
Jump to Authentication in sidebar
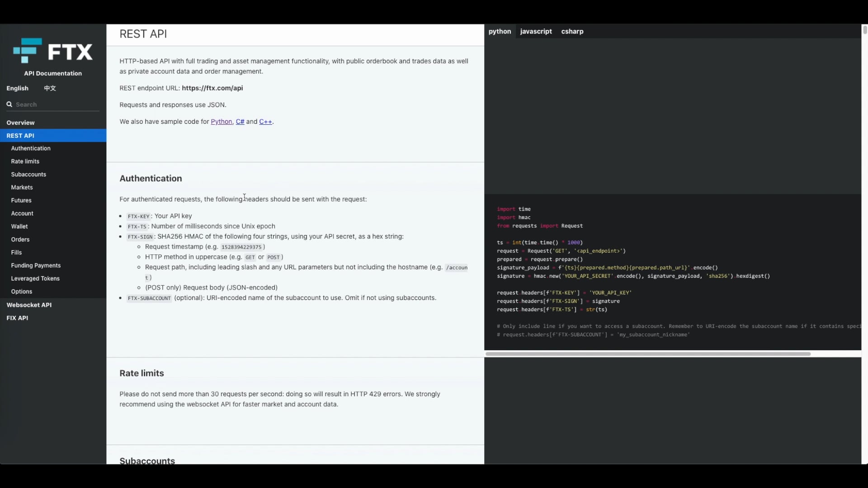31,148
